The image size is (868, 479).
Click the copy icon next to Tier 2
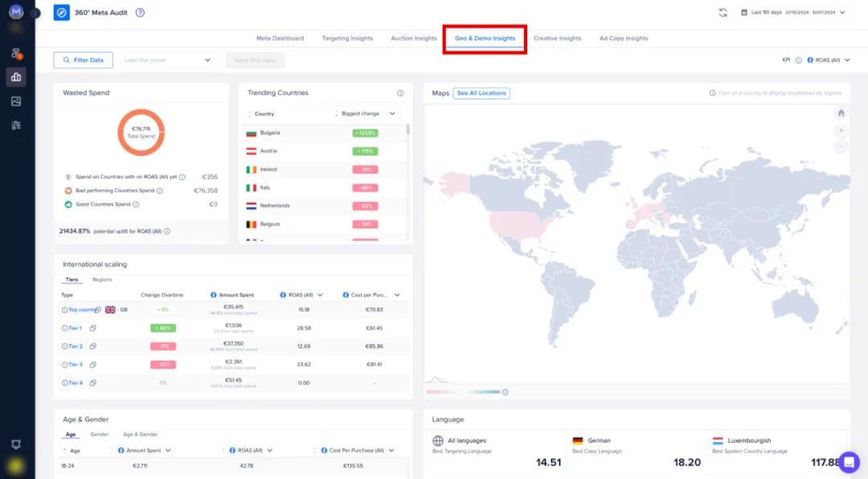click(93, 346)
